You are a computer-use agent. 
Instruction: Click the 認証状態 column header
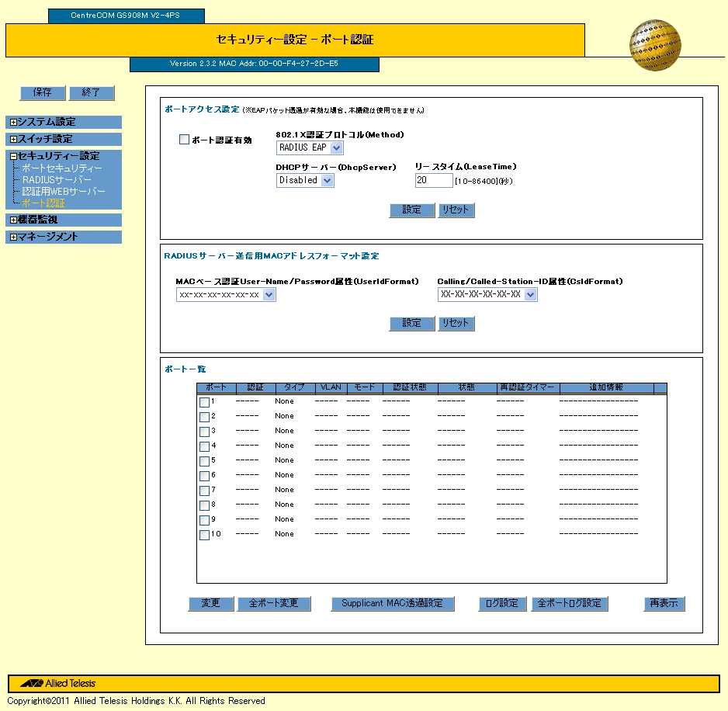click(410, 387)
